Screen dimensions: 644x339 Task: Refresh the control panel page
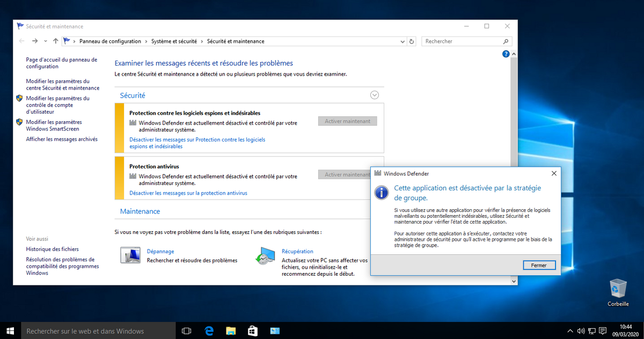[x=412, y=41]
